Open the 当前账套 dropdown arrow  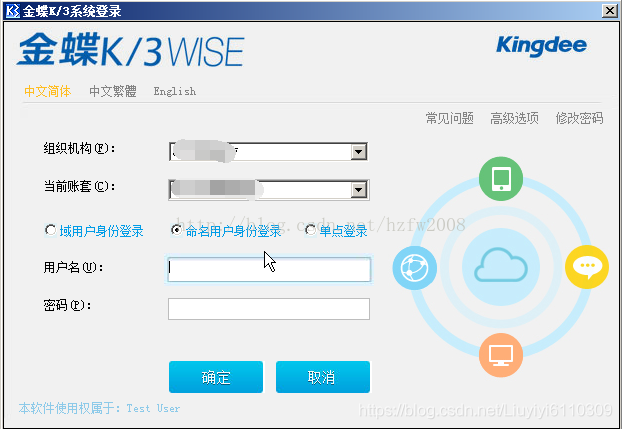[359, 190]
